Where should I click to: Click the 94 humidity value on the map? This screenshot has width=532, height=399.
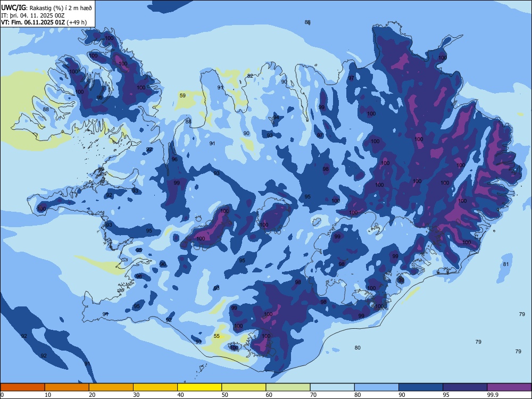pos(276,118)
